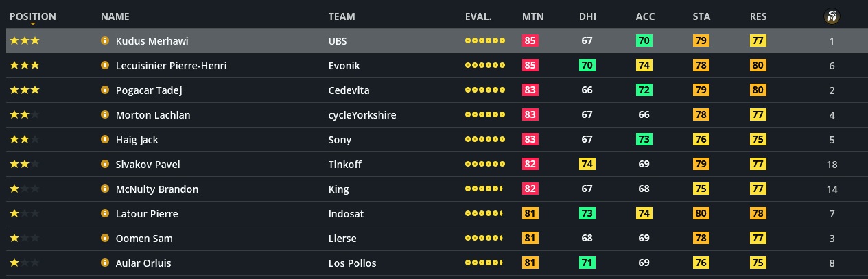Viewport: 868px width, 279px height.
Task: Click info icon next to Morton Lachlan
Action: coord(105,115)
